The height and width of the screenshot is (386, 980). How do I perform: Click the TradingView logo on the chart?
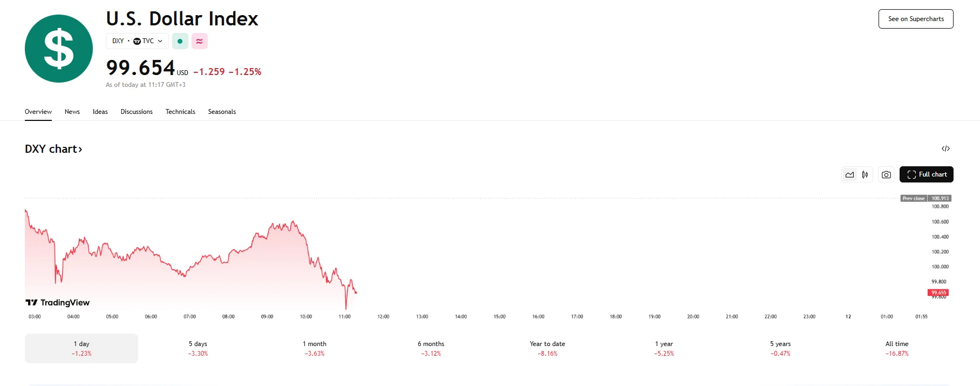(58, 302)
